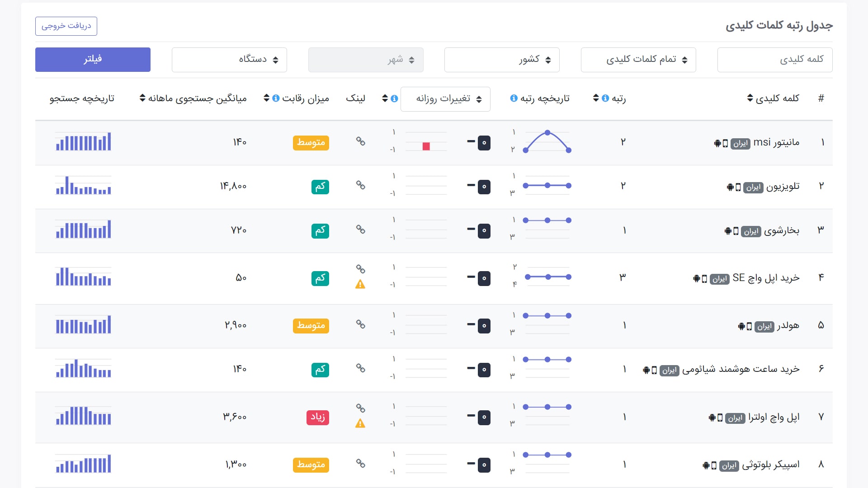Image resolution: width=868 pixels, height=488 pixels.
Task: Open the تمام کلمات کلیدی dropdown
Action: tap(638, 60)
